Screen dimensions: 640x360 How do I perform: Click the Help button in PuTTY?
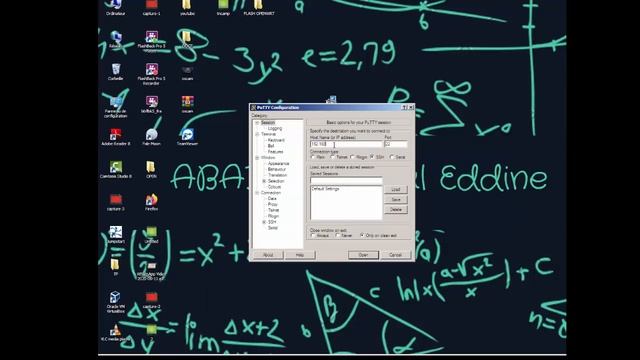click(x=300, y=255)
